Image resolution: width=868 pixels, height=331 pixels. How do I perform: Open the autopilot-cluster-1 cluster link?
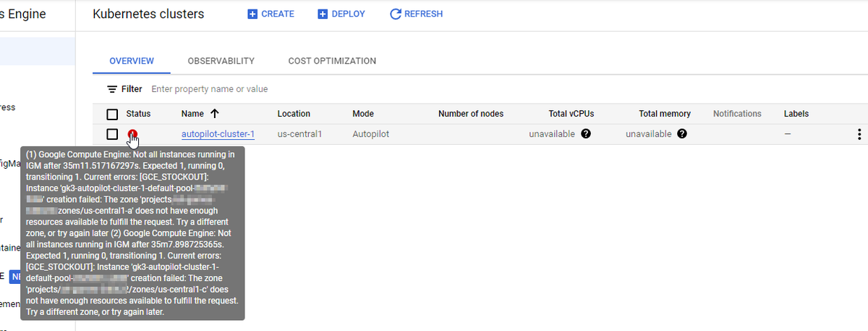[218, 134]
